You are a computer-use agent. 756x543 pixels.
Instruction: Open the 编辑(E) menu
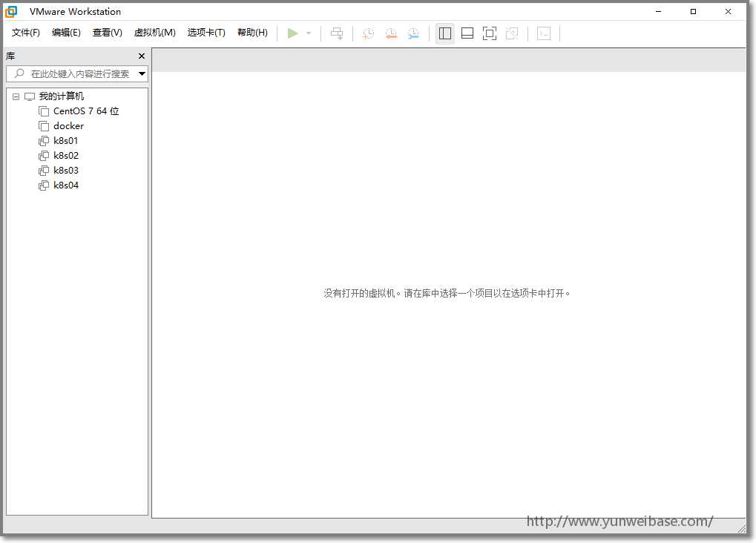pos(66,33)
